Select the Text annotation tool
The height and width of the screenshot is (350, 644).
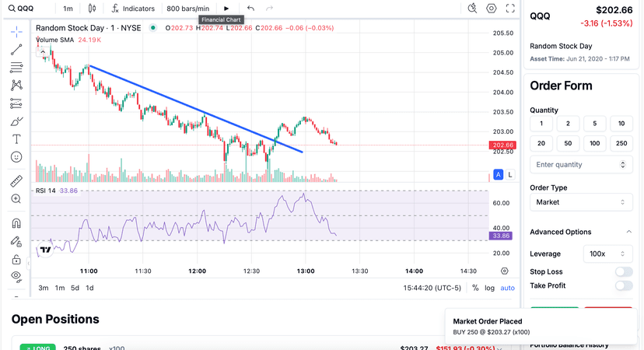tap(16, 139)
